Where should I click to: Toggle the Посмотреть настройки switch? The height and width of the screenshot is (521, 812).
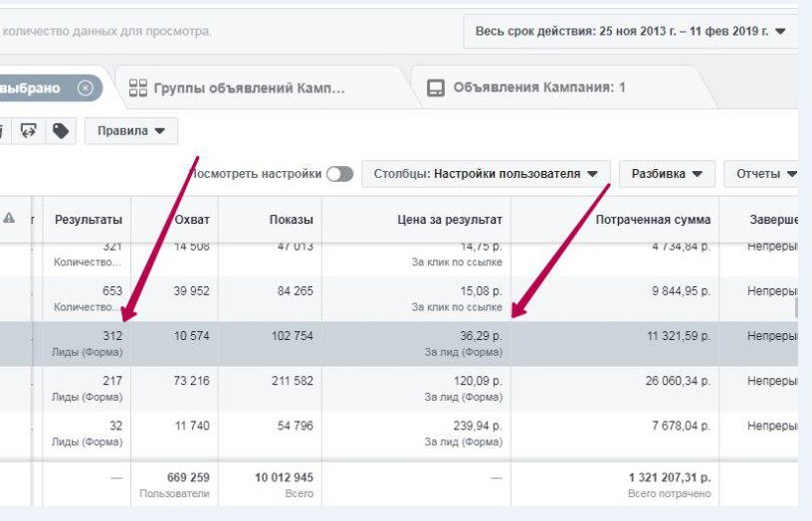coord(339,174)
